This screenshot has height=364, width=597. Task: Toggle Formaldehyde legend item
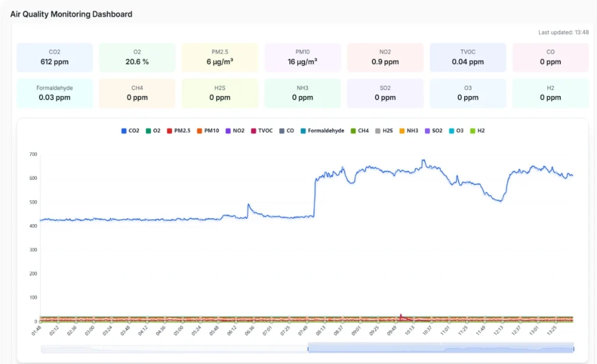click(x=322, y=131)
